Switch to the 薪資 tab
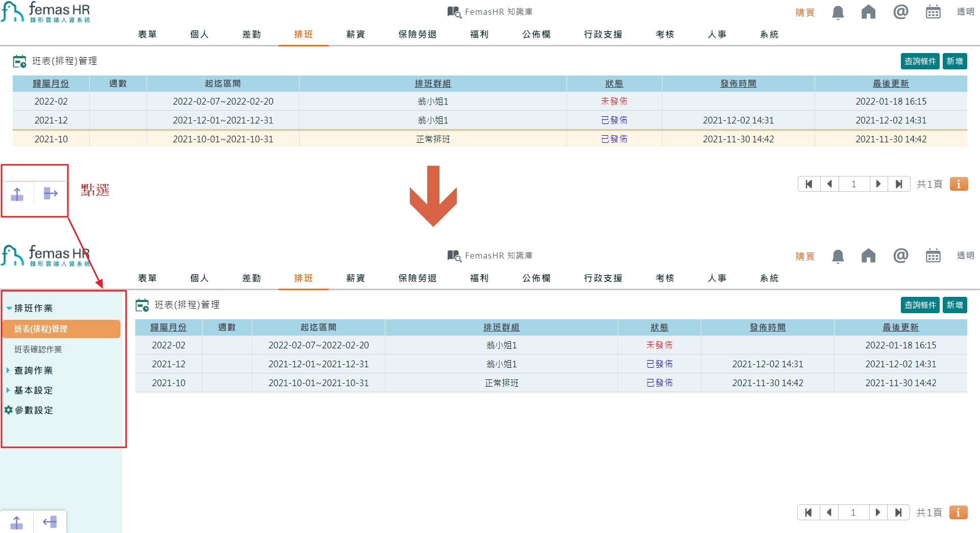The height and width of the screenshot is (533, 980). click(x=355, y=34)
